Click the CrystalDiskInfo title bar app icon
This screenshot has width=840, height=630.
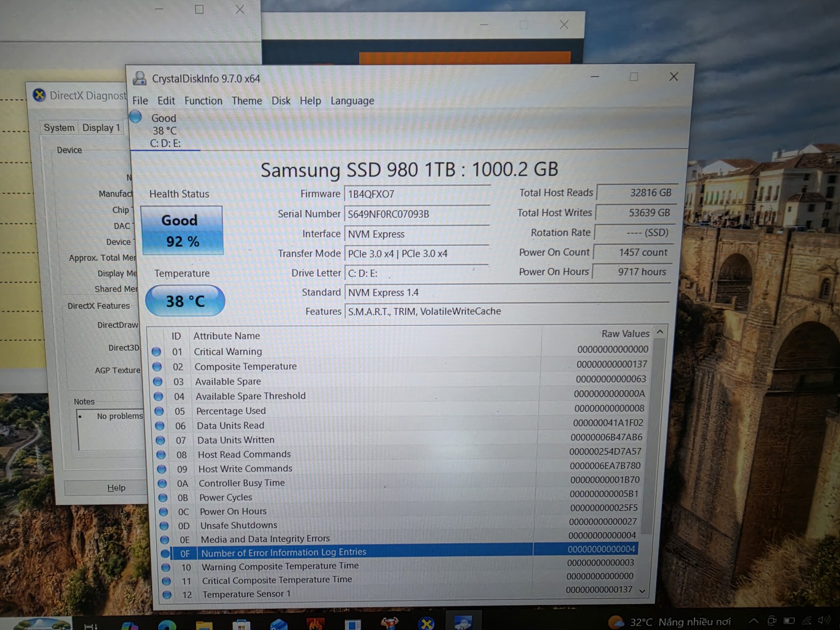(139, 78)
